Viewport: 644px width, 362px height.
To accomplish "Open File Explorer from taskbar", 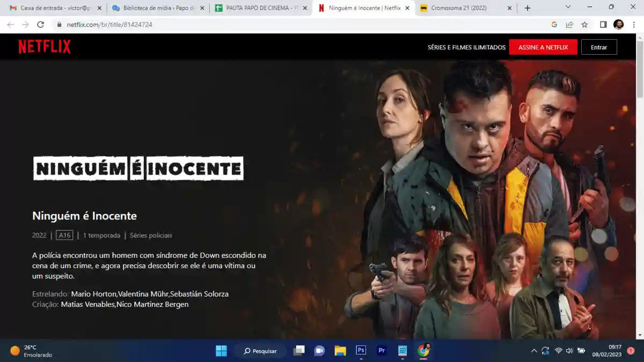I will point(340,351).
